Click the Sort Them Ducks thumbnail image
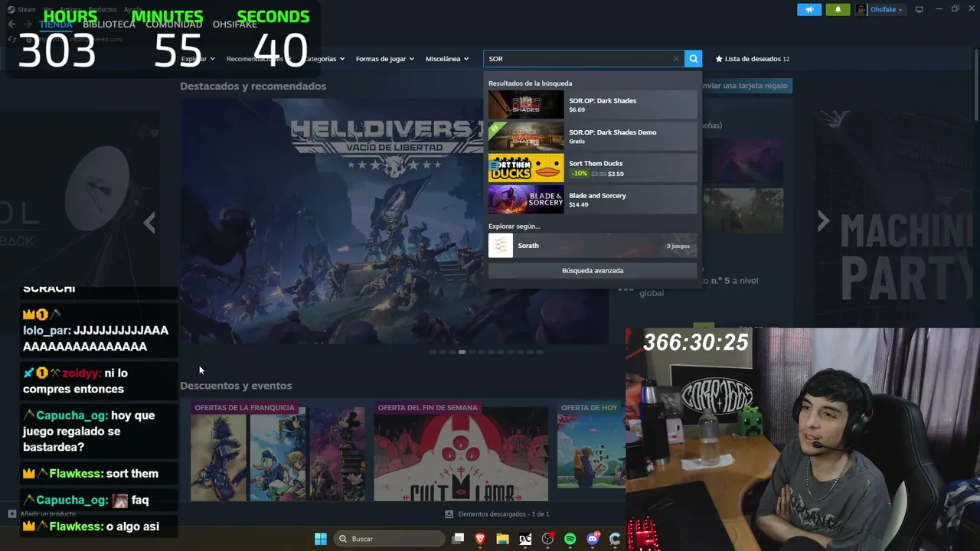 (526, 168)
